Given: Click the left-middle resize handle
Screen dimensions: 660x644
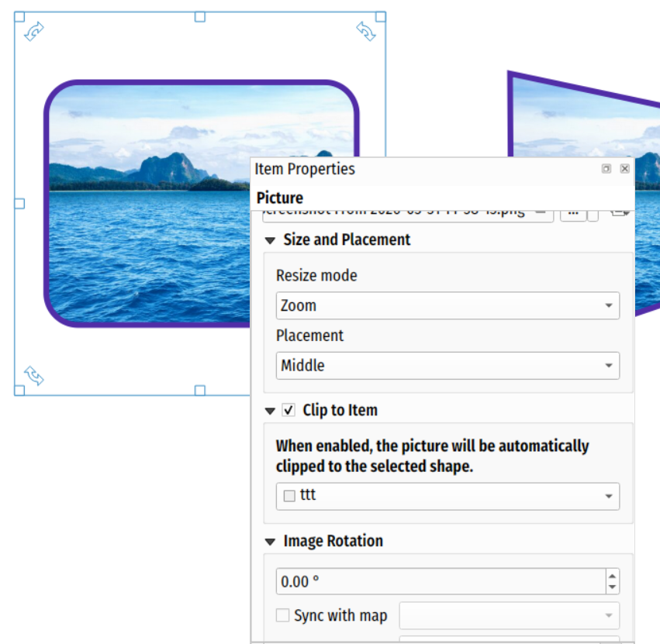Looking at the screenshot, I should 19,204.
